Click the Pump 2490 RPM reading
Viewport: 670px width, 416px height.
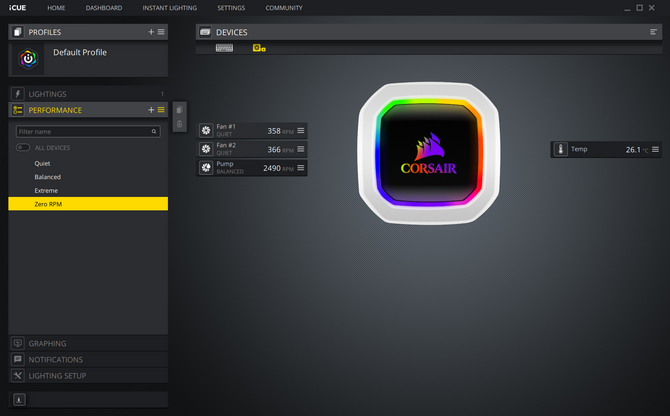278,168
